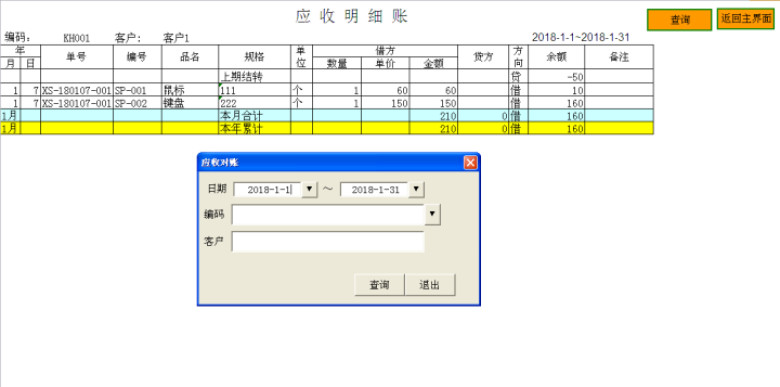Click the 余额 cell showing 10

[x=556, y=90]
